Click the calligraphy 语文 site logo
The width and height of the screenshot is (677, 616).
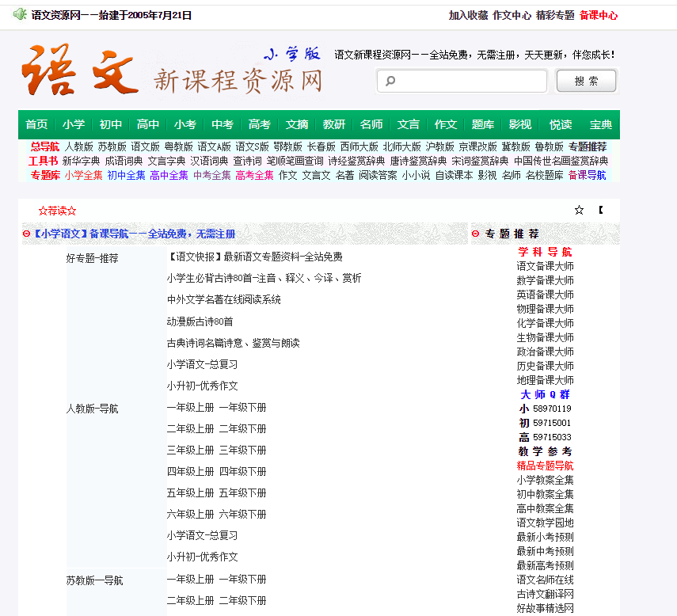point(75,70)
